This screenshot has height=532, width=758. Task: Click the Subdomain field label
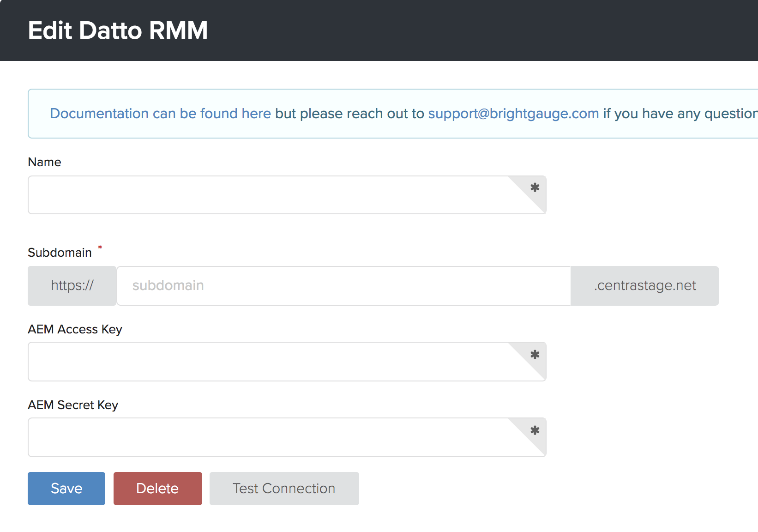coord(60,253)
